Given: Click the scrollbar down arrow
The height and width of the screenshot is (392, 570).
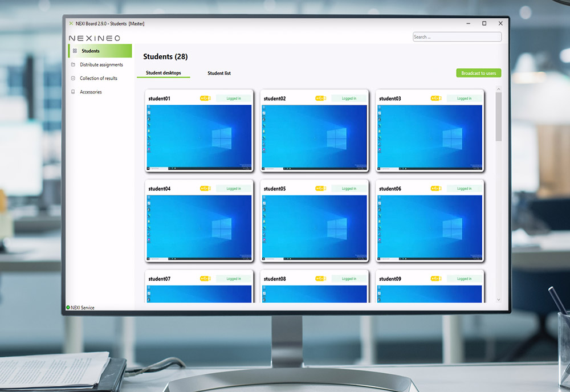Looking at the screenshot, I should [x=499, y=299].
